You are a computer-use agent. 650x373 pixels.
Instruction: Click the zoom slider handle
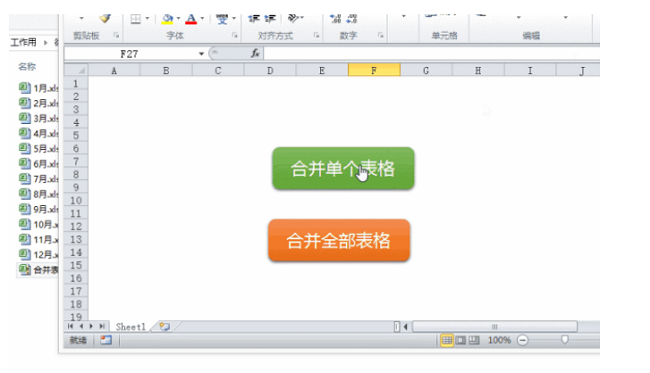(x=564, y=340)
